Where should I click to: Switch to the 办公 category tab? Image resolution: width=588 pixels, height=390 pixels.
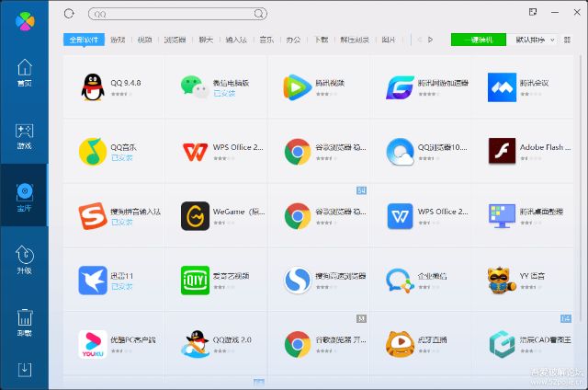293,40
